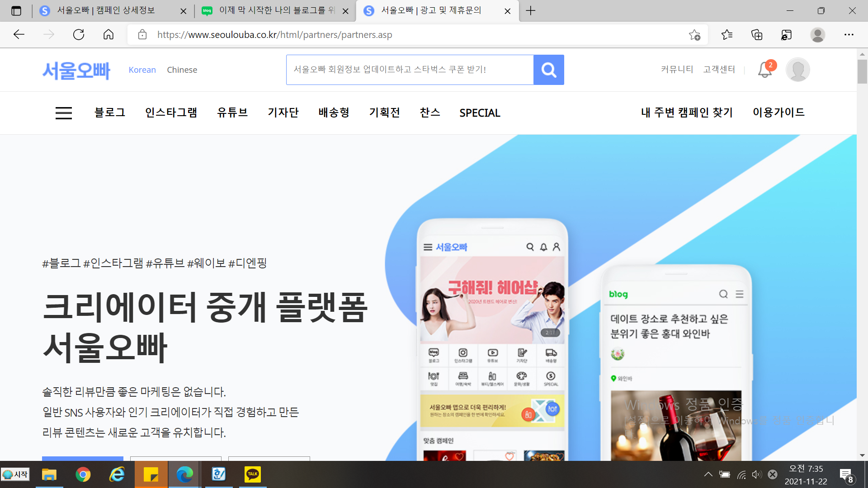868x488 pixels.
Task: Open Edge settings and more menu
Action: point(849,35)
